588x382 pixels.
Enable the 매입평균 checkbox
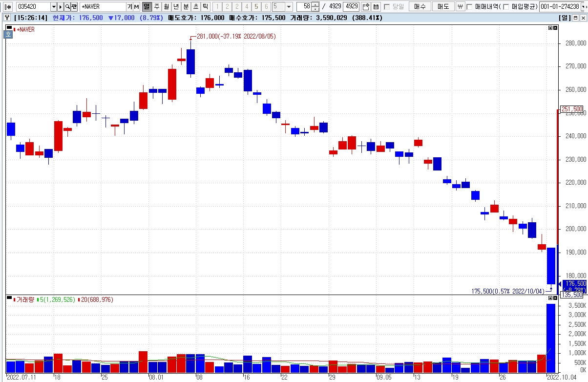click(x=506, y=7)
